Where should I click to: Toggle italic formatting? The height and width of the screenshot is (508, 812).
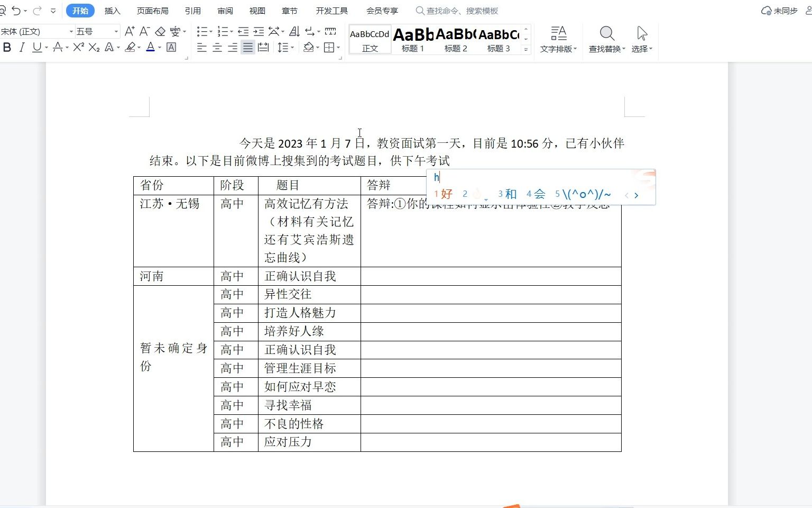(22, 48)
